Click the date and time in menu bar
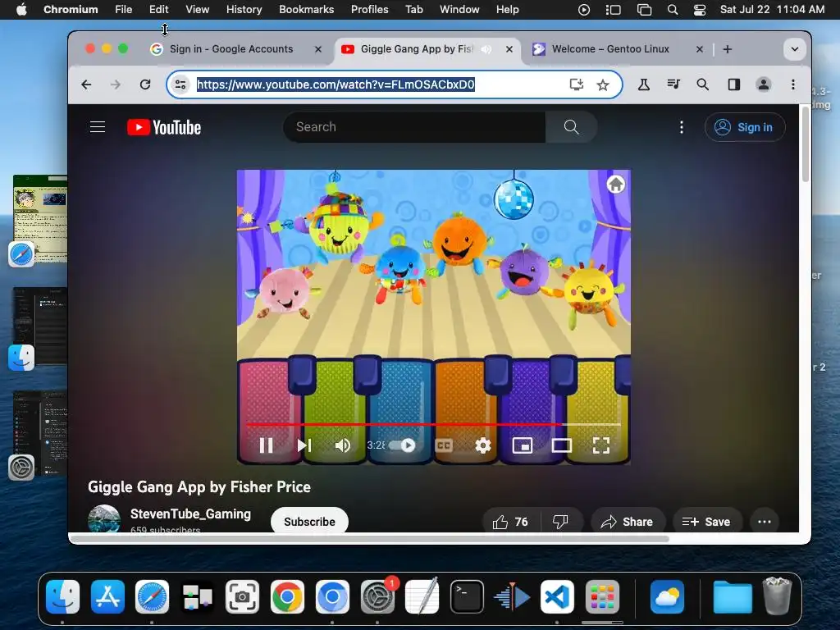The height and width of the screenshot is (630, 840). point(772,9)
